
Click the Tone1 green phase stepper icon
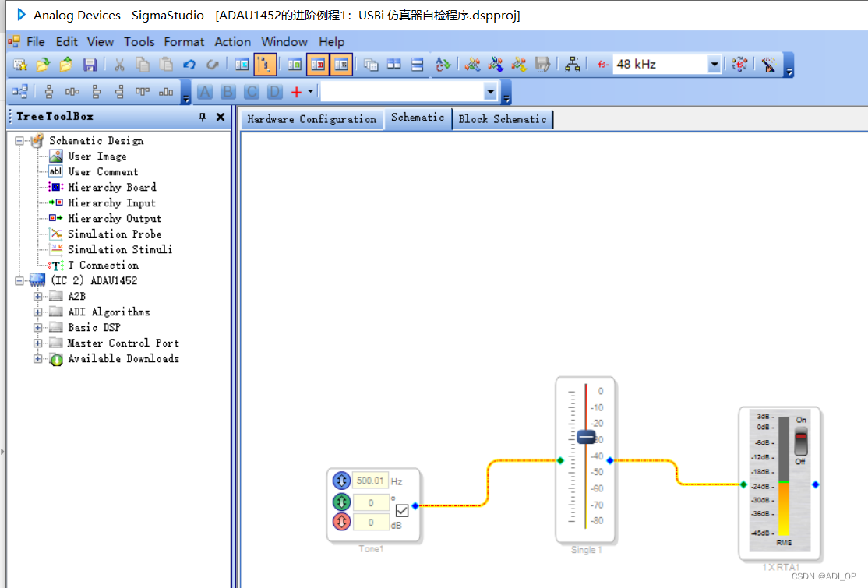pos(341,502)
